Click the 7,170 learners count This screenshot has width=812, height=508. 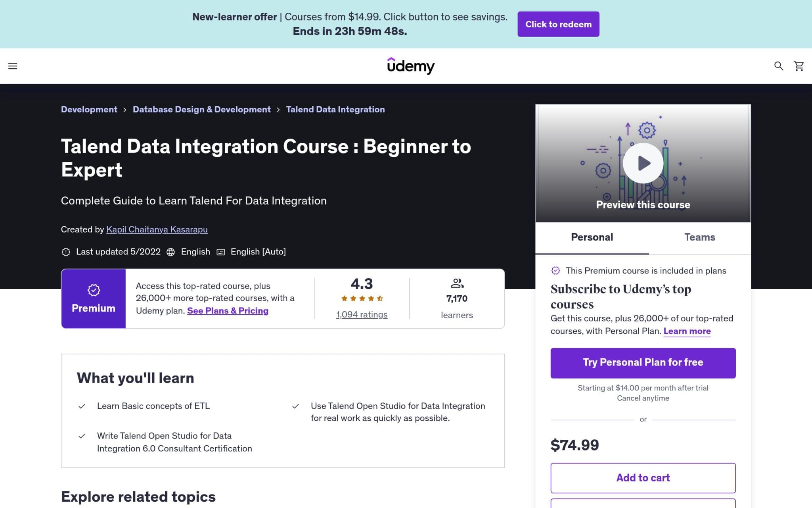(457, 298)
